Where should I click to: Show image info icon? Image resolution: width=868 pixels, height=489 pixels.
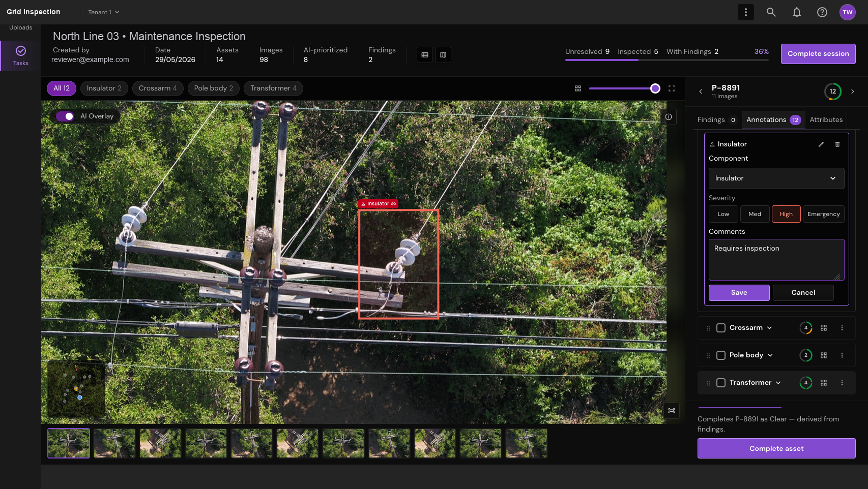669,117
